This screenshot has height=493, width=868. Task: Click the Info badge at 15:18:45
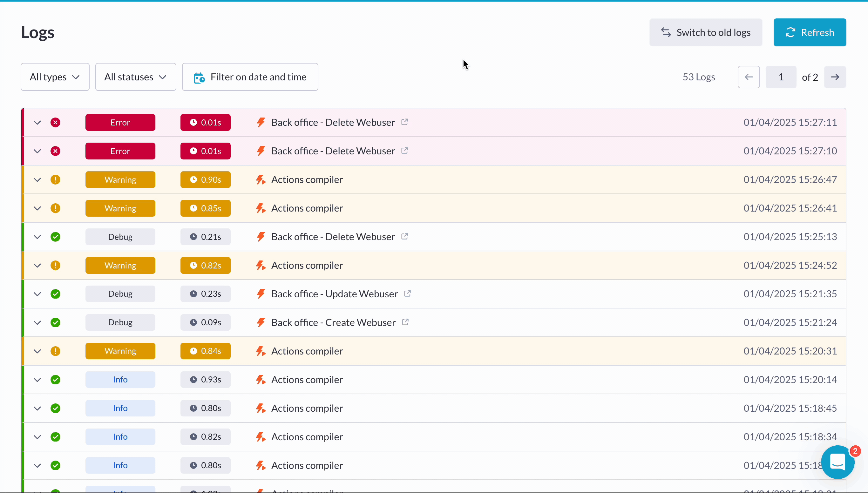(120, 409)
